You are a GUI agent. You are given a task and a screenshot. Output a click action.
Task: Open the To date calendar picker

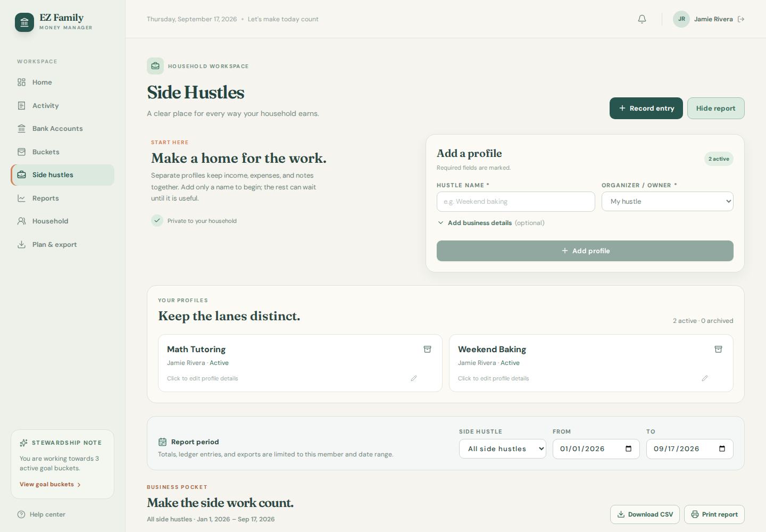[722, 448]
